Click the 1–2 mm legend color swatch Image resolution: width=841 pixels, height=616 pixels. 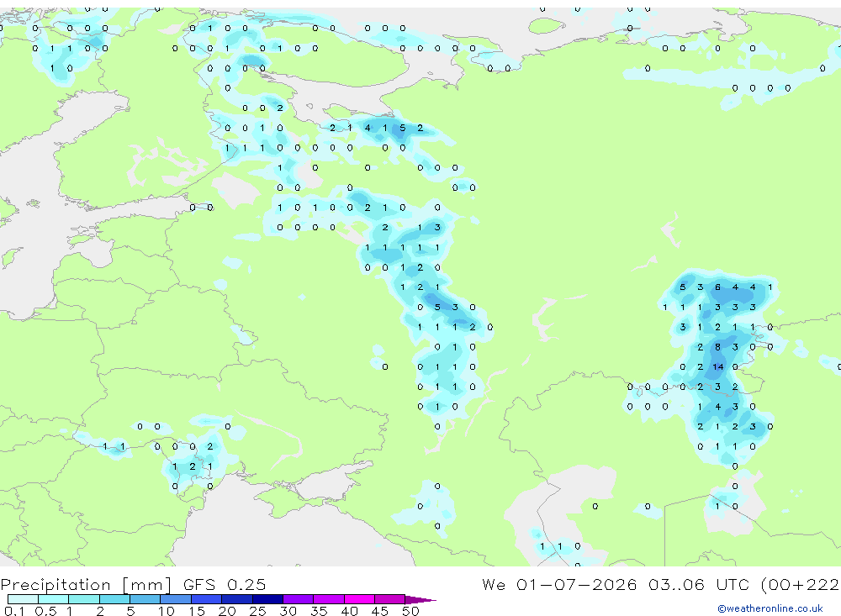coord(84,599)
